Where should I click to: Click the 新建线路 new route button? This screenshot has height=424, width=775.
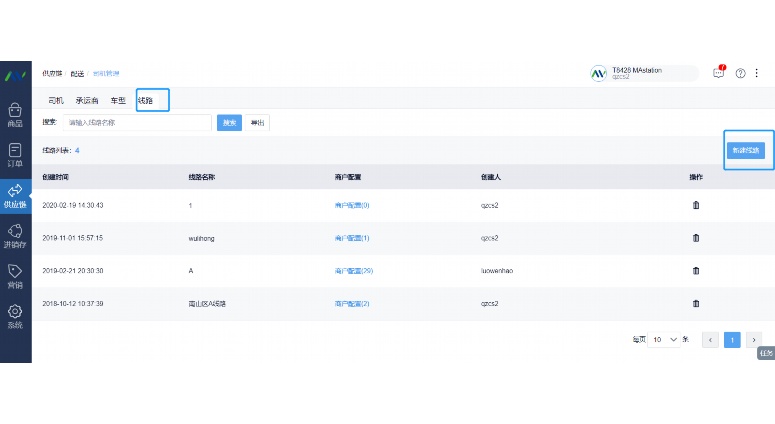click(x=746, y=150)
